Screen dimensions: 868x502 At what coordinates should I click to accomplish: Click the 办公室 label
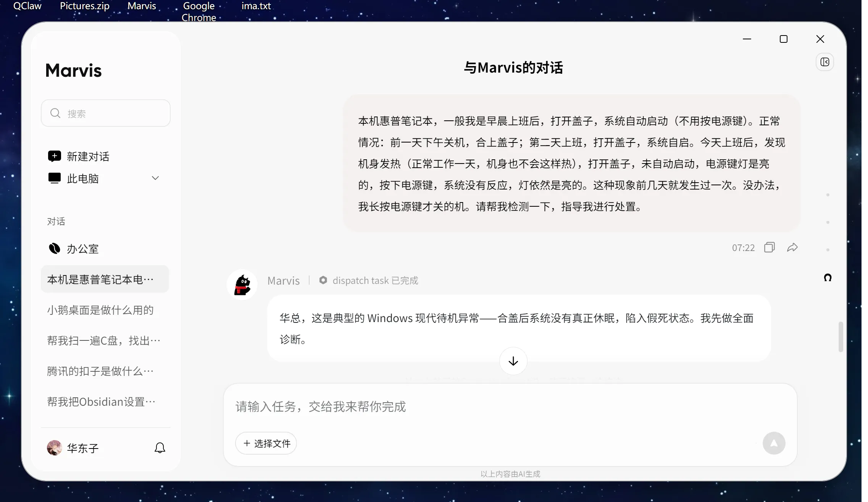tap(83, 249)
